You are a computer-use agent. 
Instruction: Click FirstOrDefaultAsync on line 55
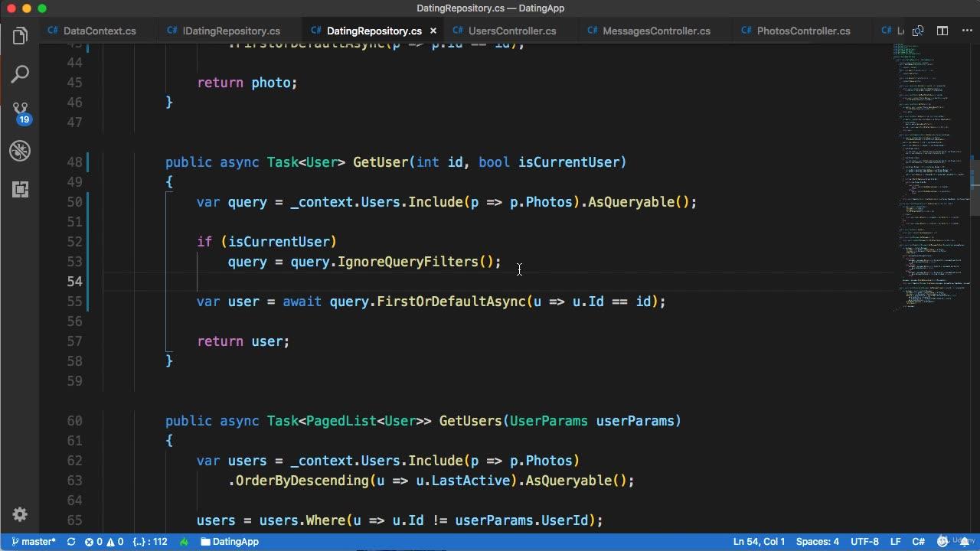pyautogui.click(x=451, y=302)
